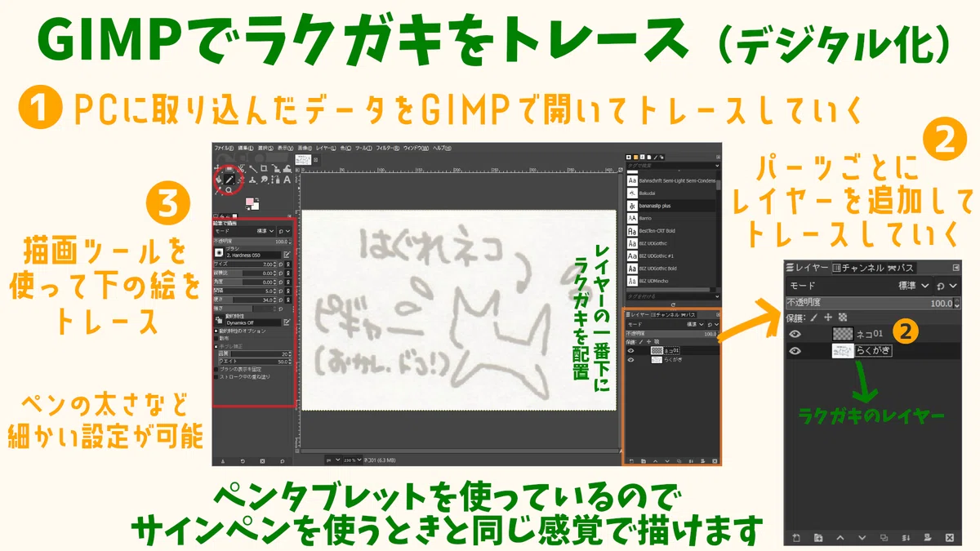Select font 'bananaslip plus' in fonts list
980x551 pixels.
pos(670,206)
